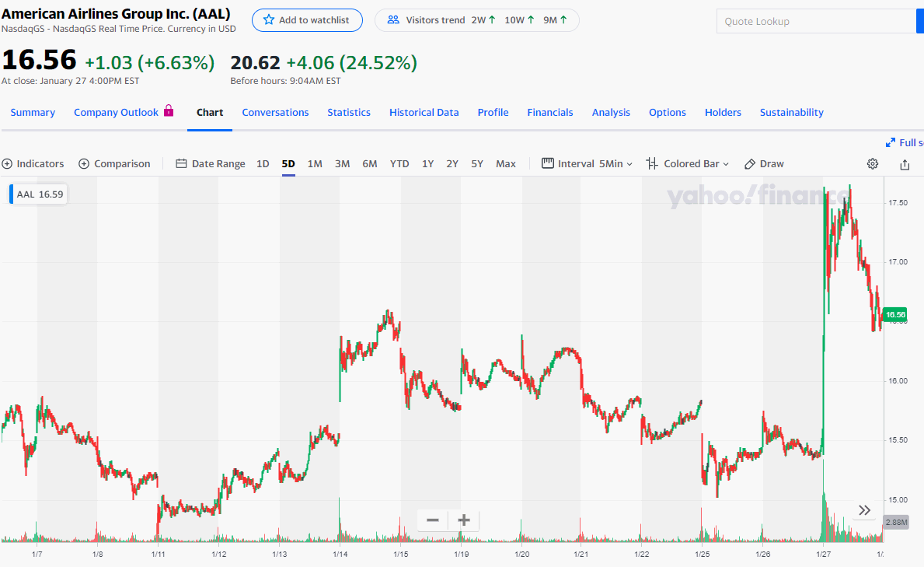924x567 pixels.
Task: Select the 1M range
Action: point(315,164)
